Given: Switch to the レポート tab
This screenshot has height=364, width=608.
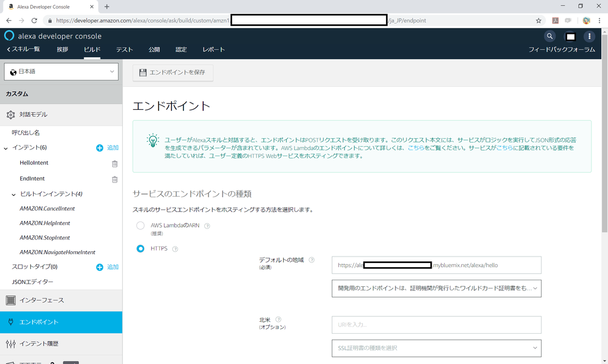Looking at the screenshot, I should point(214,50).
